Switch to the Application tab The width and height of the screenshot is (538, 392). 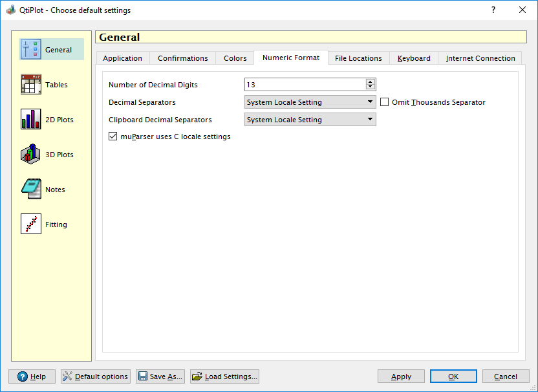(x=122, y=58)
